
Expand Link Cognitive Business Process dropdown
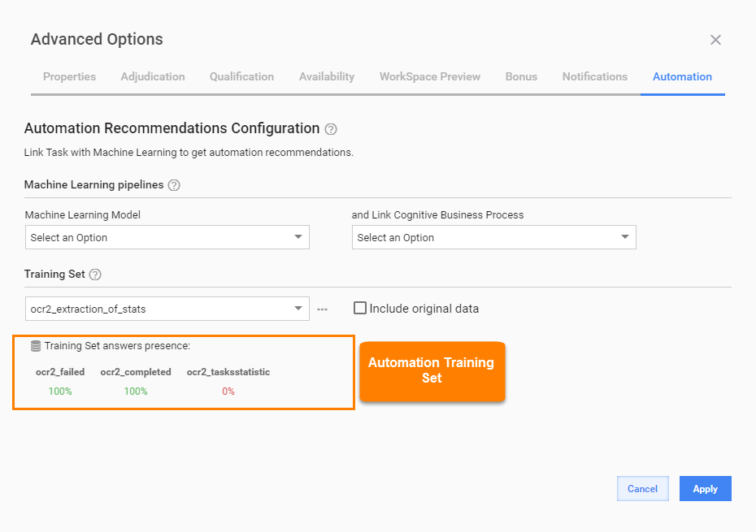[493, 237]
